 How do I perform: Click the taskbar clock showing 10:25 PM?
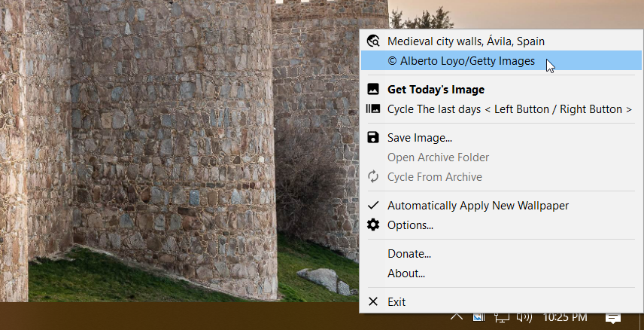pos(565,317)
